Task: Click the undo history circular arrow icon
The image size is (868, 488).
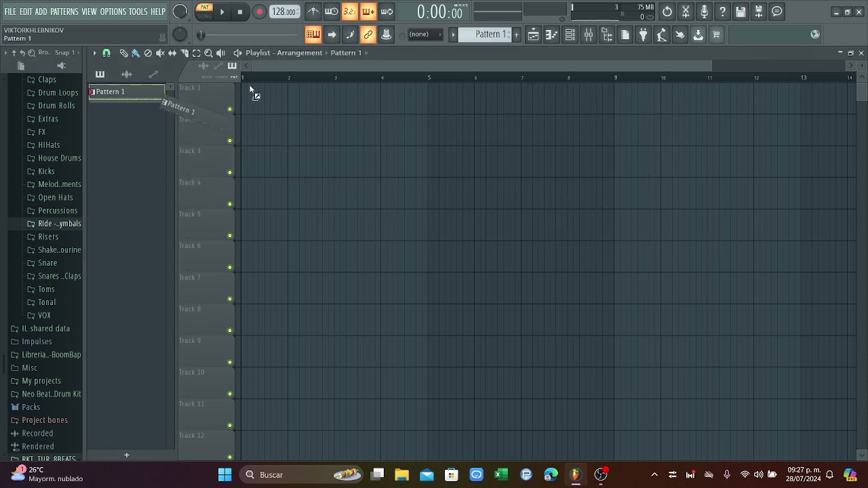Action: [x=667, y=12]
